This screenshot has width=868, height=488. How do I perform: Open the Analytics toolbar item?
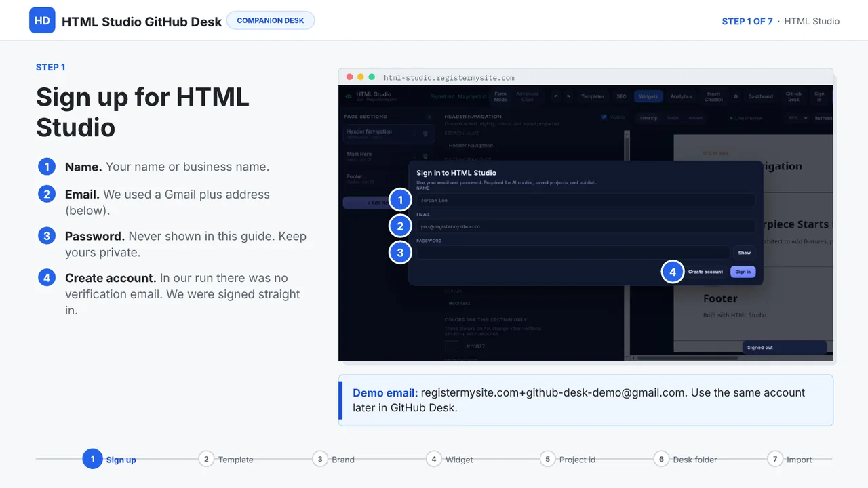pos(682,96)
